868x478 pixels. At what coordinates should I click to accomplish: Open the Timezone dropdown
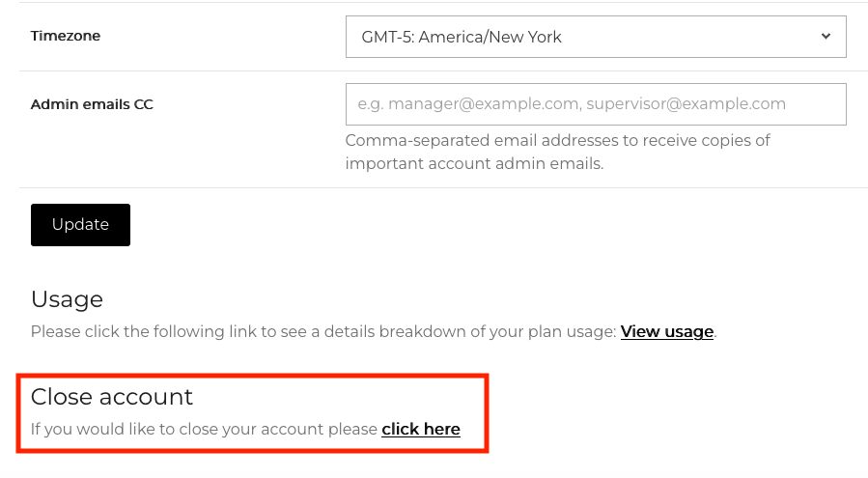coord(595,37)
